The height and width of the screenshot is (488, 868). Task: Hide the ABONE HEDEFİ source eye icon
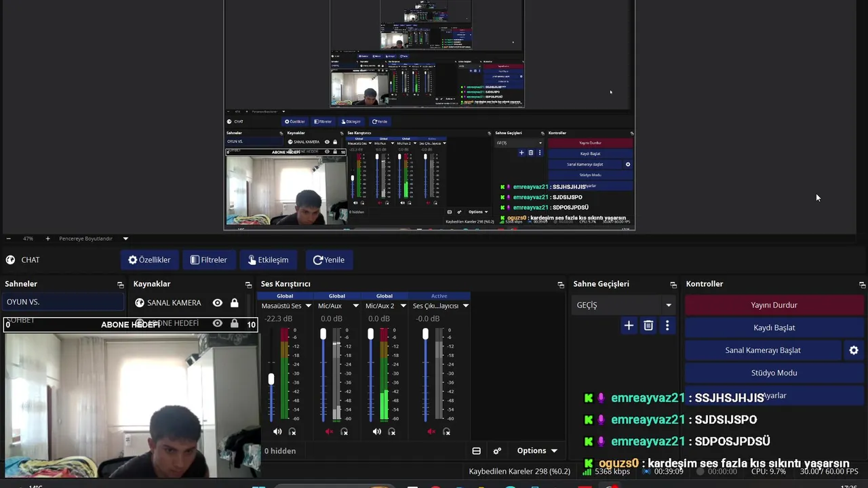click(x=218, y=323)
